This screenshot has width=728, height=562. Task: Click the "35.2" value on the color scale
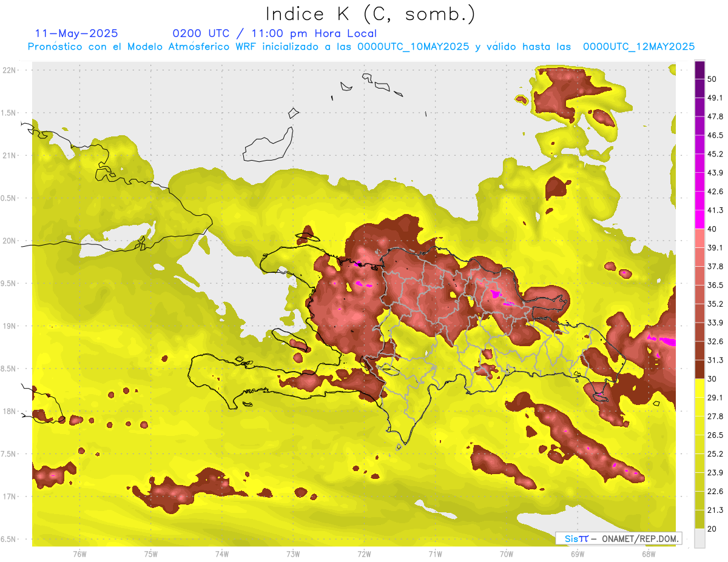(715, 304)
